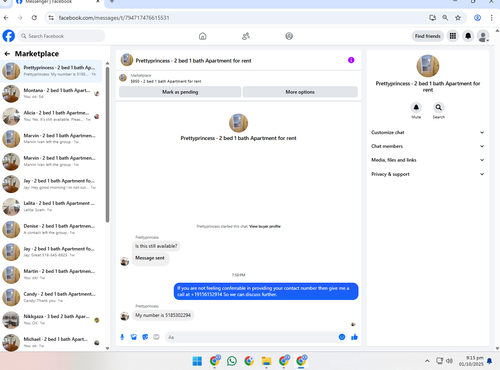This screenshot has height=370, width=500.
Task: Open Chrome profile icon
Action: coord(477,18)
